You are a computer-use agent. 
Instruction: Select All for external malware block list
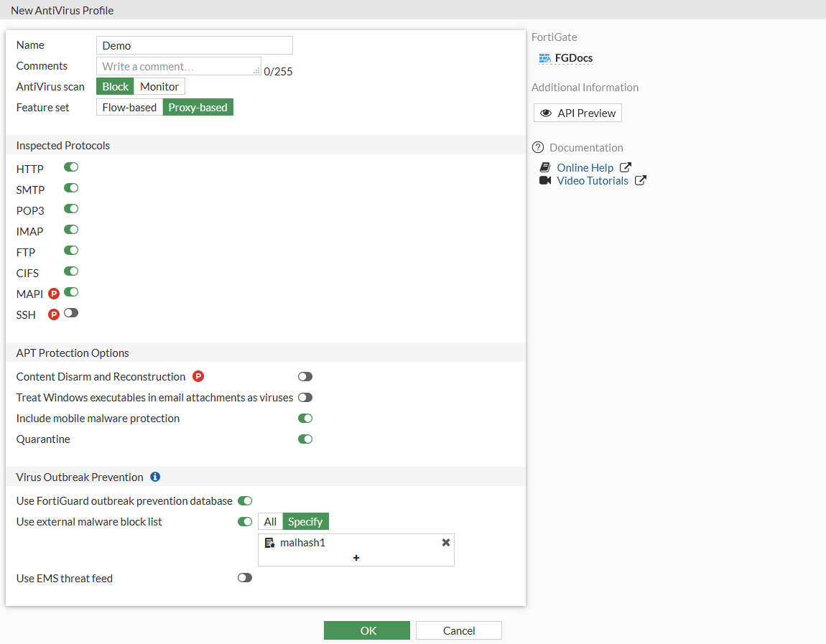pos(270,521)
